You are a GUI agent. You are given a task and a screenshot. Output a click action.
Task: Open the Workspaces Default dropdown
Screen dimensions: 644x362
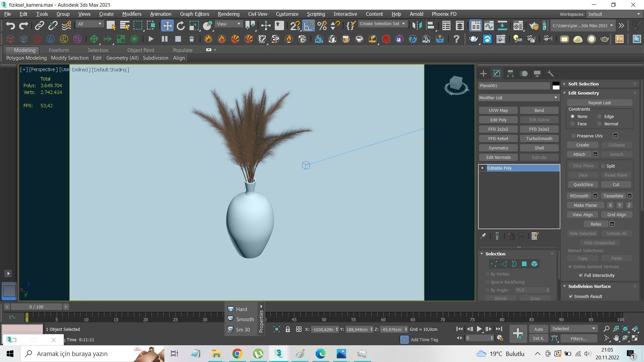tap(614, 14)
